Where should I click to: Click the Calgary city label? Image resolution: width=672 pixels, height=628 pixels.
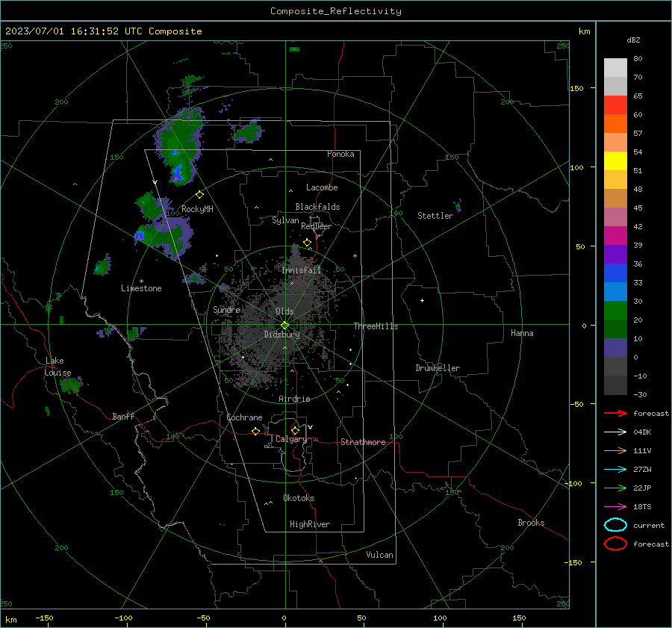291,439
